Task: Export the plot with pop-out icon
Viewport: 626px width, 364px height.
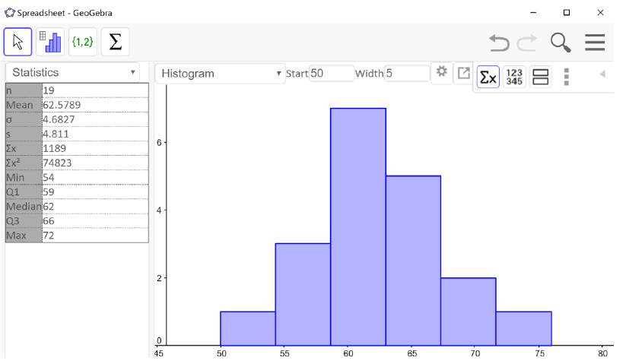Action: click(x=463, y=74)
